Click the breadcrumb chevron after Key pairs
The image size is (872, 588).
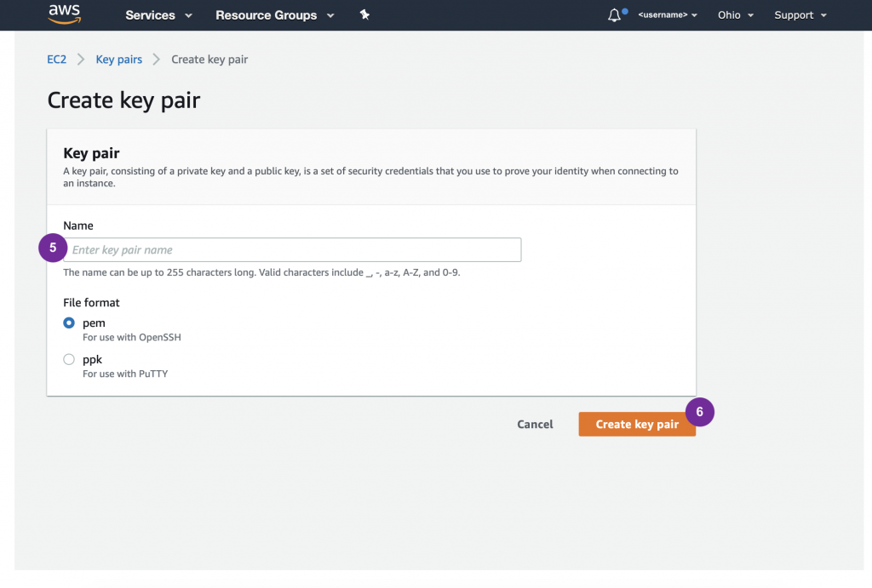(x=157, y=60)
